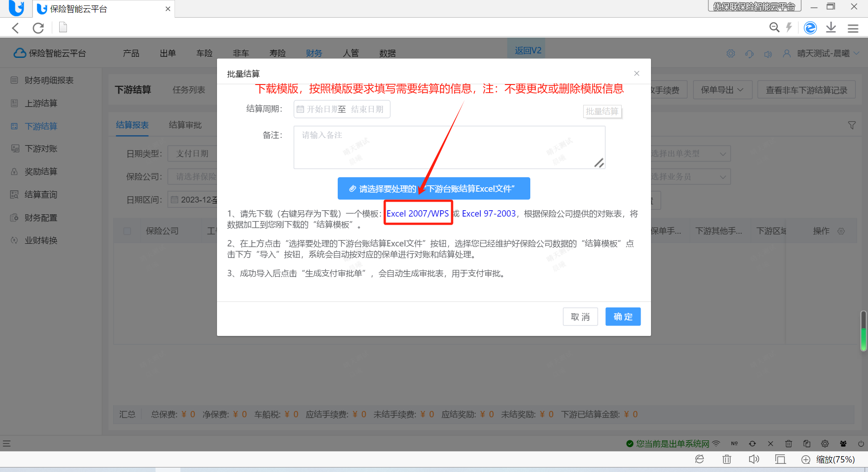Go back using the browser back arrow
The height and width of the screenshot is (472, 868).
pyautogui.click(x=16, y=28)
